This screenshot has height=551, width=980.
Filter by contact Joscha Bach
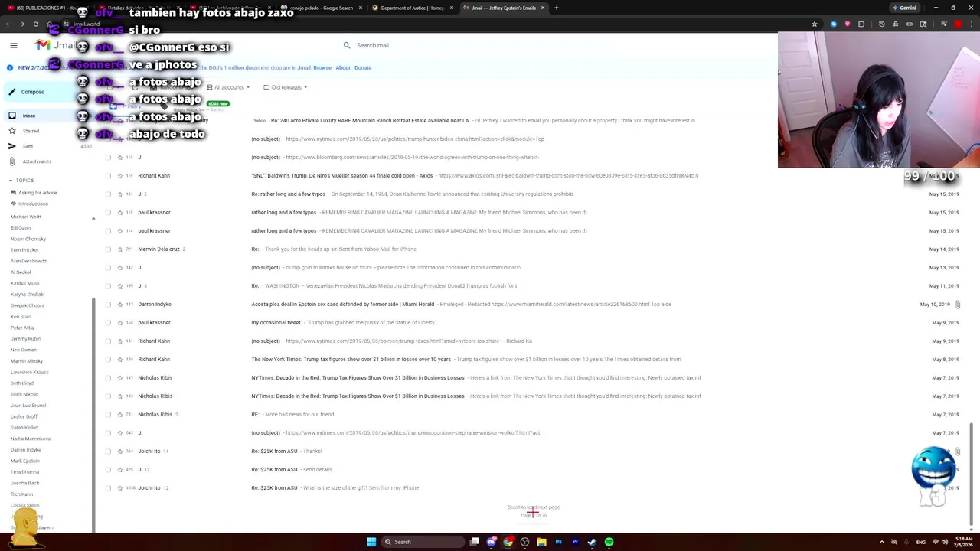click(x=24, y=483)
